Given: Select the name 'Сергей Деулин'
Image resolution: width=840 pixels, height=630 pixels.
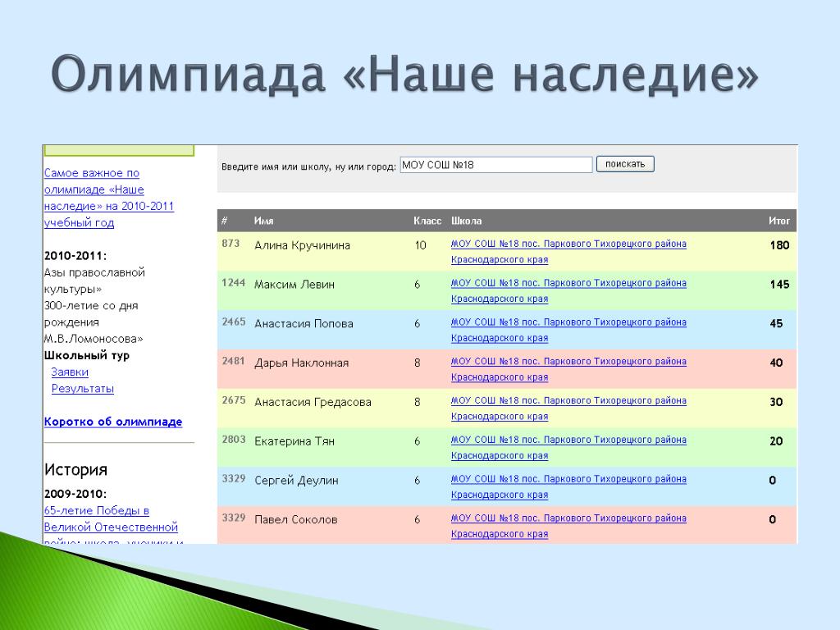Looking at the screenshot, I should [296, 481].
